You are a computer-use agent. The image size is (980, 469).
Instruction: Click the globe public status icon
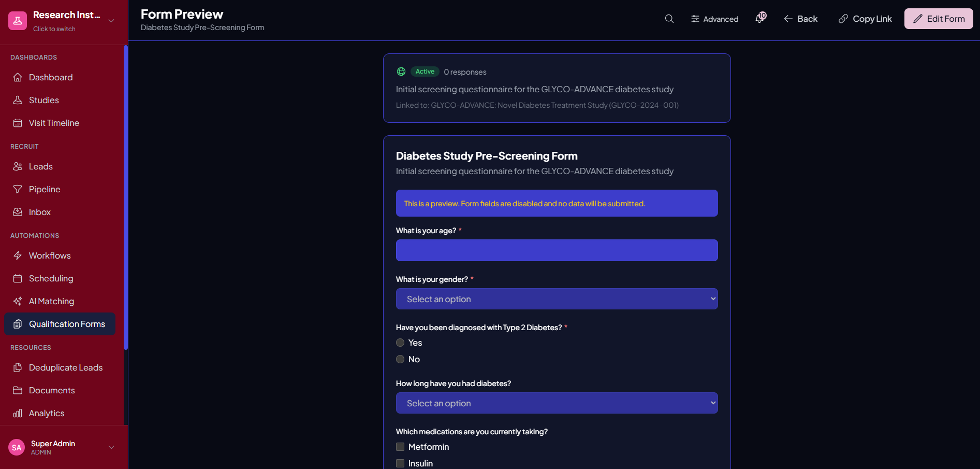tap(401, 72)
